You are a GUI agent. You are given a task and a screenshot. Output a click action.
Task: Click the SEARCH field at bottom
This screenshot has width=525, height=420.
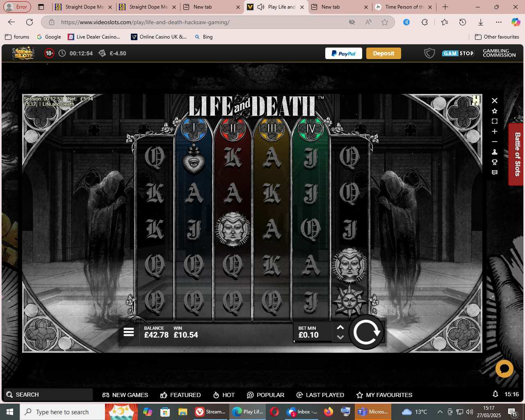(x=49, y=395)
